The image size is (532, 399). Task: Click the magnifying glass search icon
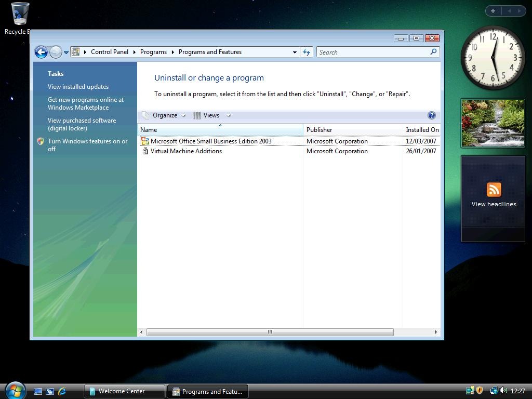click(433, 52)
